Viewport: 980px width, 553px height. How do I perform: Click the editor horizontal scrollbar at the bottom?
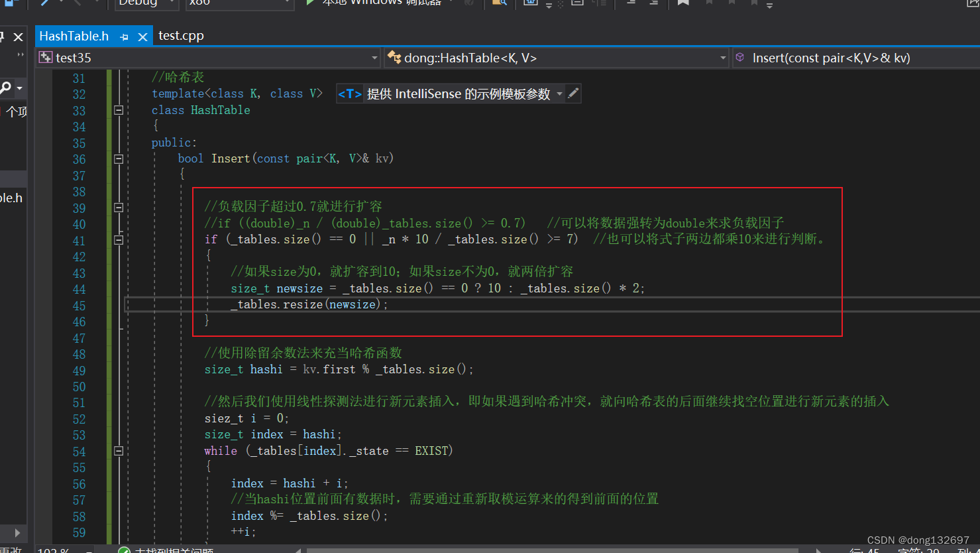pos(553,550)
